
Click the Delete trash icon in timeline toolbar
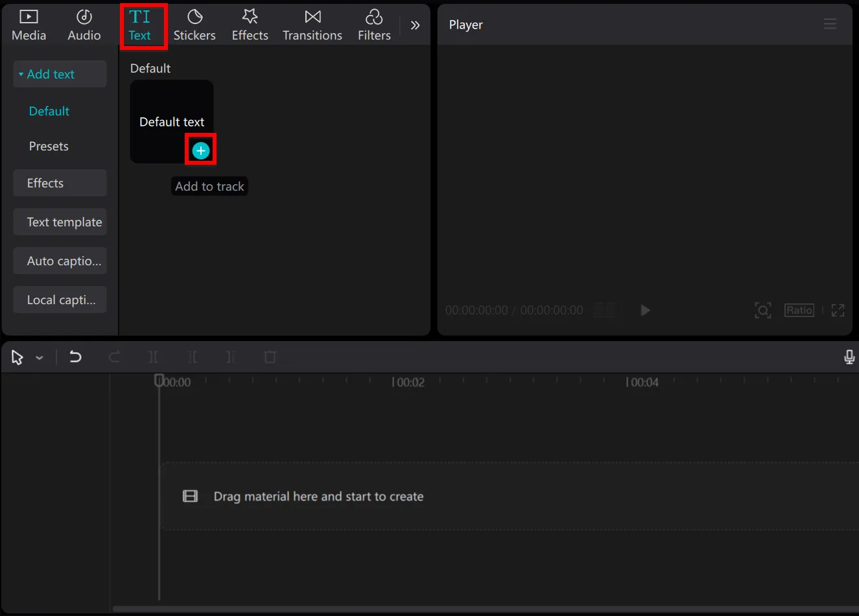coord(270,357)
